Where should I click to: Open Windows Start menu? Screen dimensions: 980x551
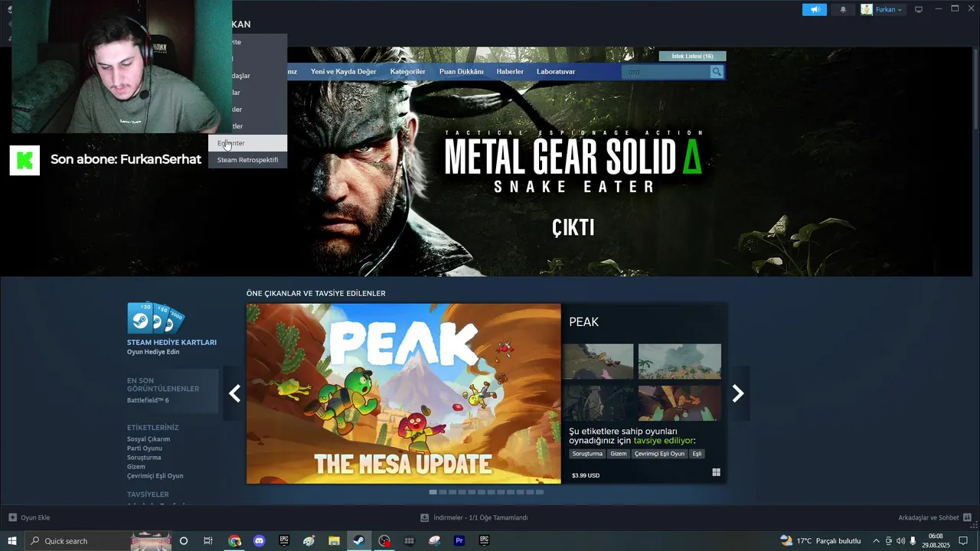pos(12,541)
